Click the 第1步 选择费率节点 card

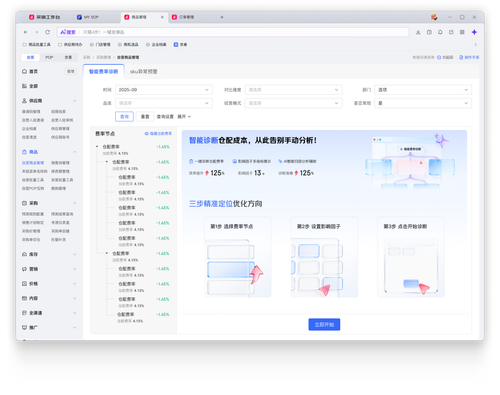tap(238, 257)
